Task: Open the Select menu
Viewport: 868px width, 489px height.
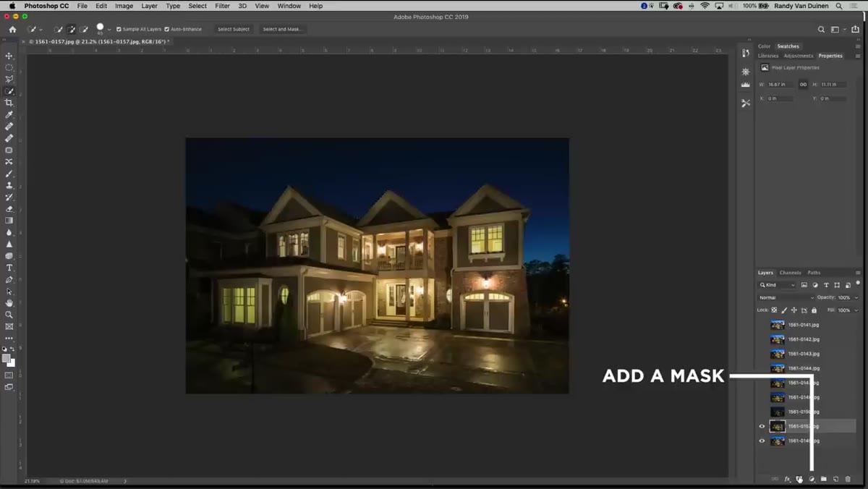Action: tap(197, 6)
